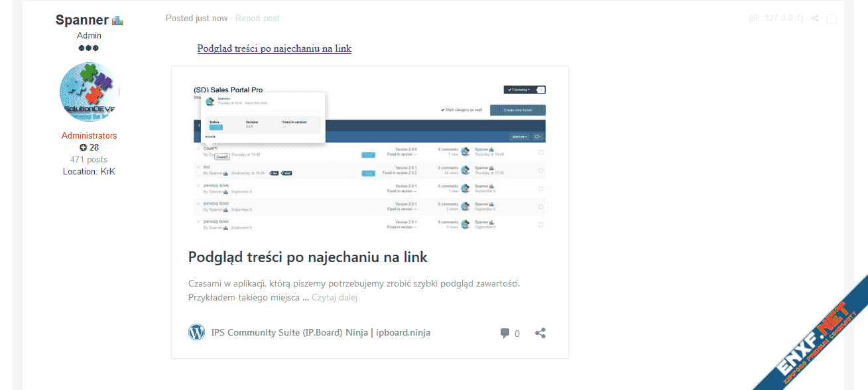Click the bold embedded article title heading

pos(308,257)
